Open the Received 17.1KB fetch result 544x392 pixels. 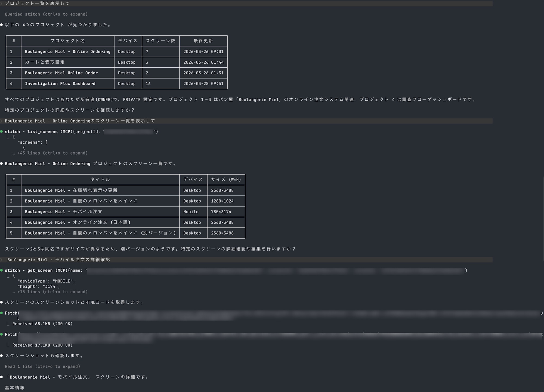(42, 345)
